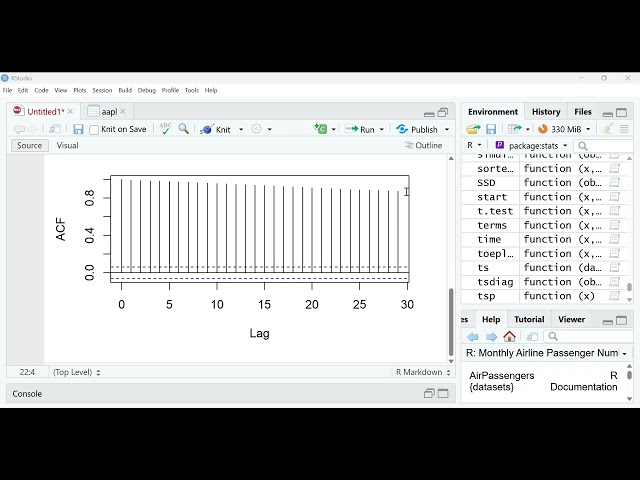640x480 pixels.
Task: Minimize the source editor pane
Action: (x=429, y=113)
